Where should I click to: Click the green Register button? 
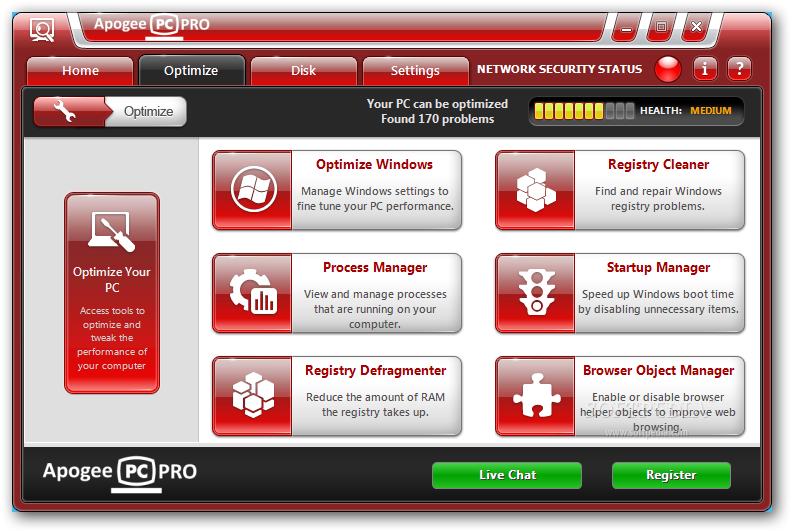coord(671,475)
